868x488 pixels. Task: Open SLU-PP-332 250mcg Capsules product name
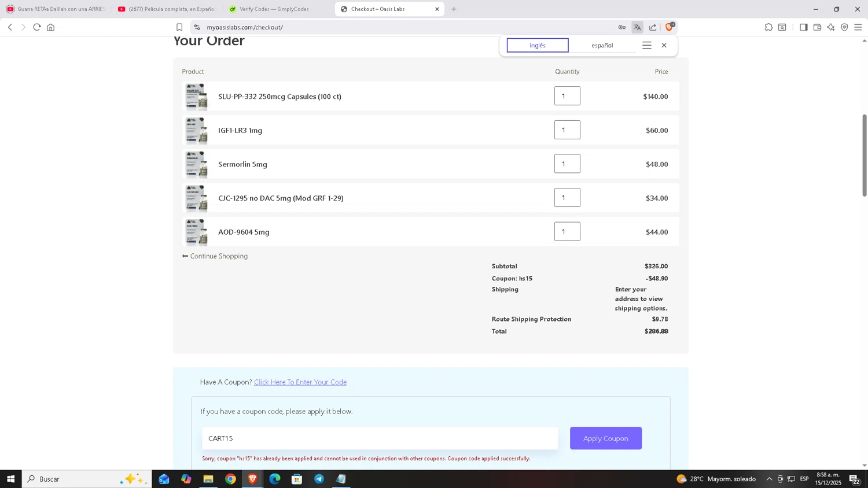pos(279,97)
